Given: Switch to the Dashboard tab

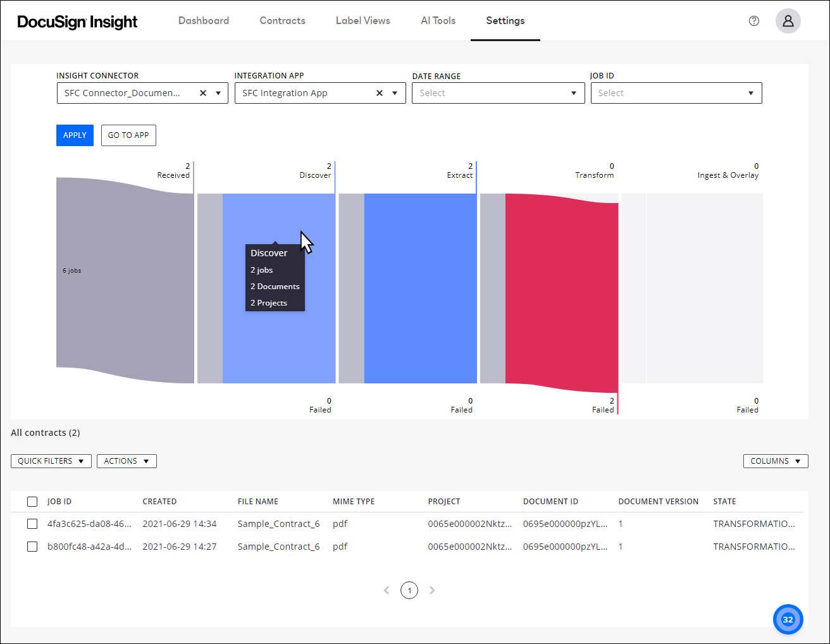Looking at the screenshot, I should (x=204, y=21).
